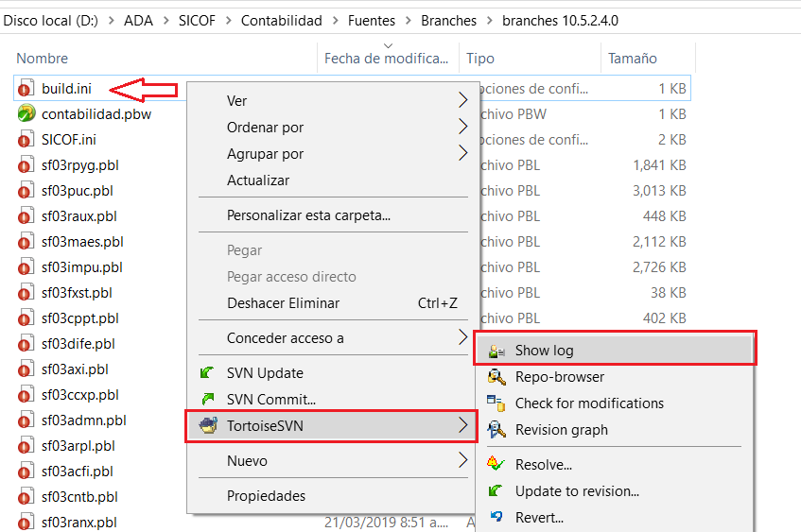This screenshot has height=532, width=801.
Task: Select Propiedades from the context menu
Action: [266, 496]
